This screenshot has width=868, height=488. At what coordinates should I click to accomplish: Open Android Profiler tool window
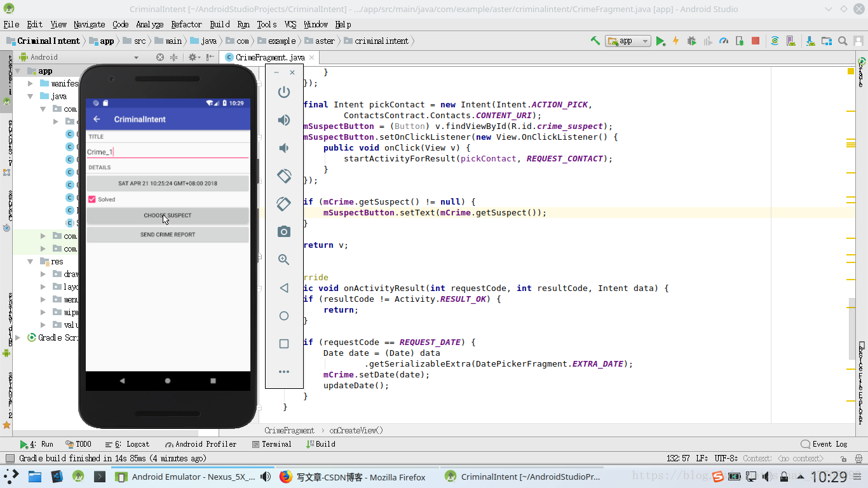click(201, 444)
